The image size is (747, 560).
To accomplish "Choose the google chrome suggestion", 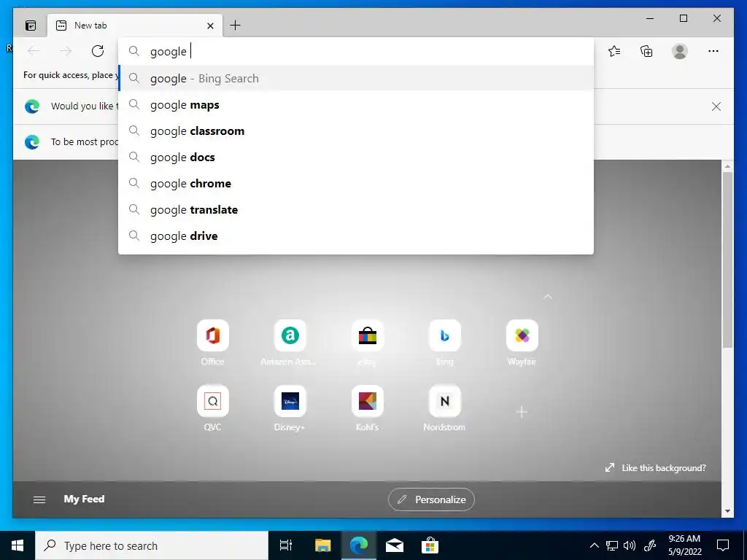I will pos(356,183).
